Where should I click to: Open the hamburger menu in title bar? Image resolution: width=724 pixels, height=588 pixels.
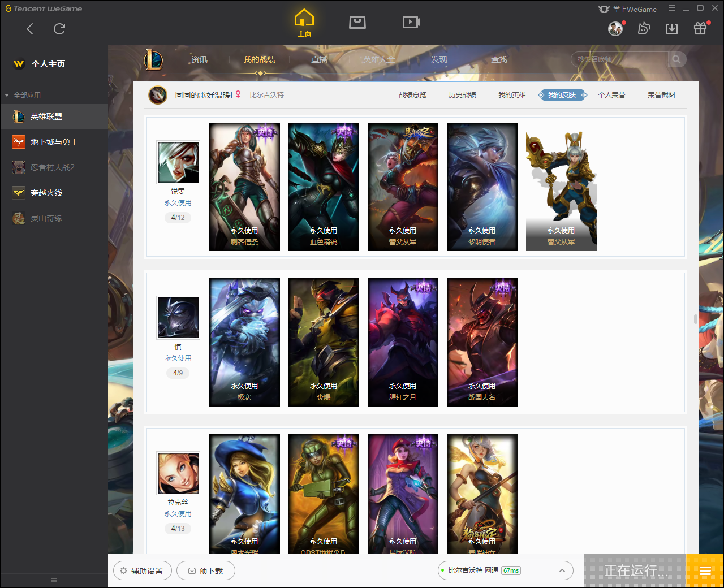click(x=672, y=8)
